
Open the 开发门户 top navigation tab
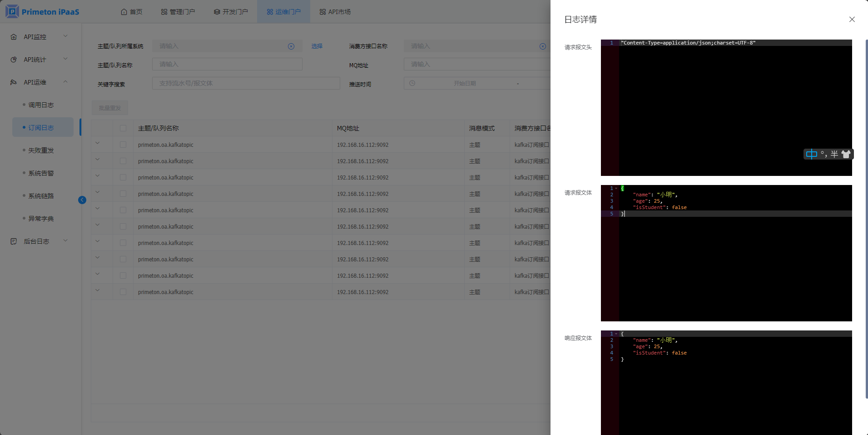click(231, 12)
